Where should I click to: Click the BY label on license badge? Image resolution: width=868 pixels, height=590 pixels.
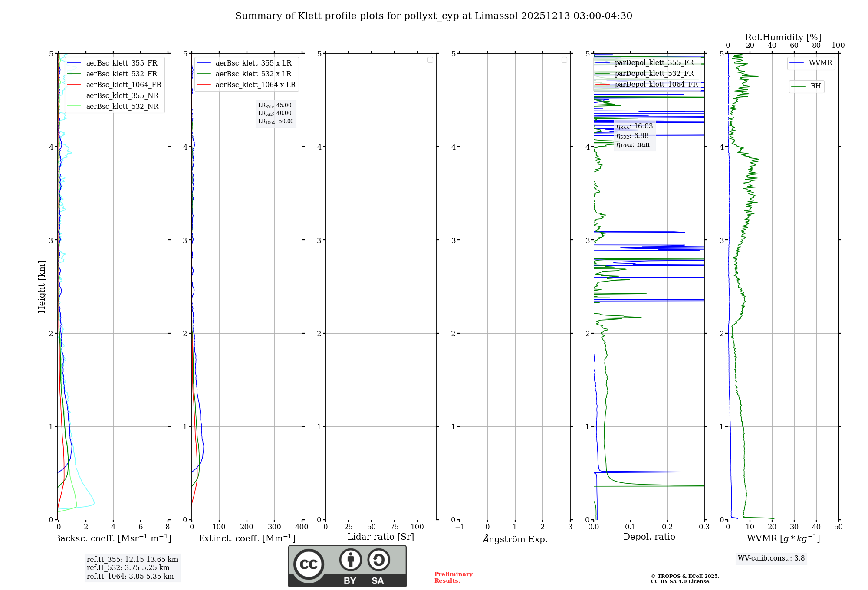(x=350, y=581)
